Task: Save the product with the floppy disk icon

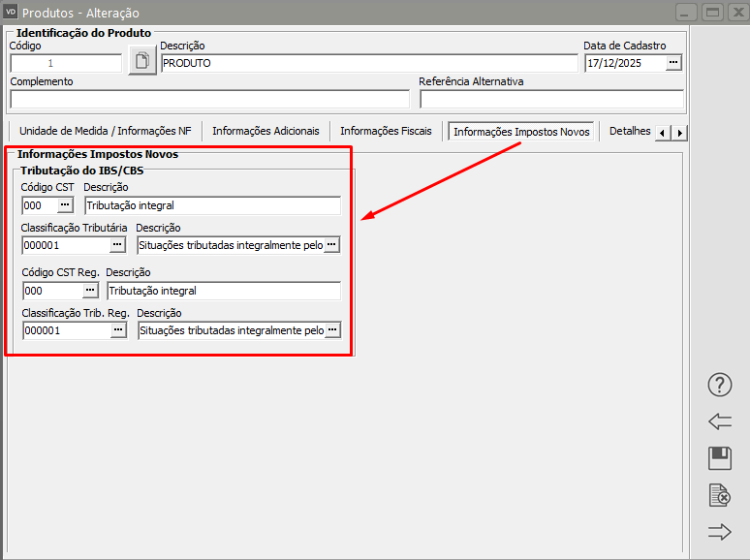Action: pyautogui.click(x=719, y=458)
